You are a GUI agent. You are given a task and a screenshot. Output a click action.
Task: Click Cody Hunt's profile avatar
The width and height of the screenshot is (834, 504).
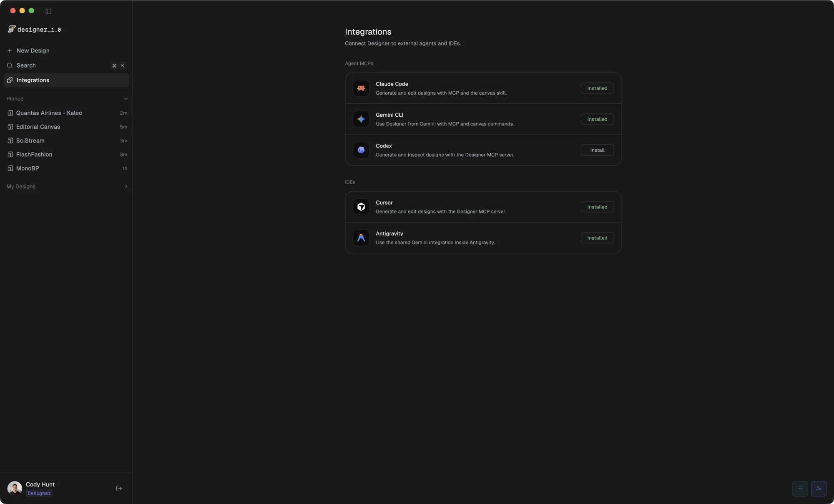[15, 488]
